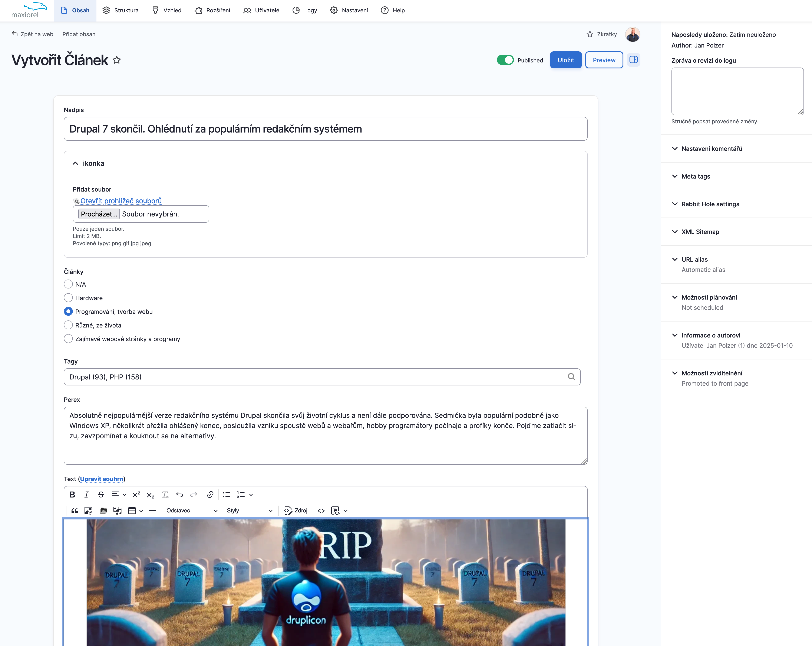Select the N/A radio option
The width and height of the screenshot is (812, 646).
[x=68, y=284]
